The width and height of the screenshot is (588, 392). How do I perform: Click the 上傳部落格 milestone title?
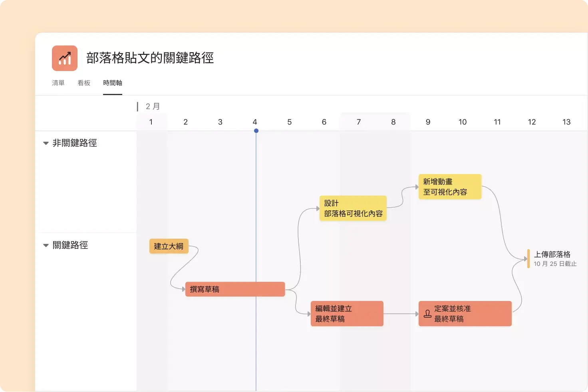552,254
